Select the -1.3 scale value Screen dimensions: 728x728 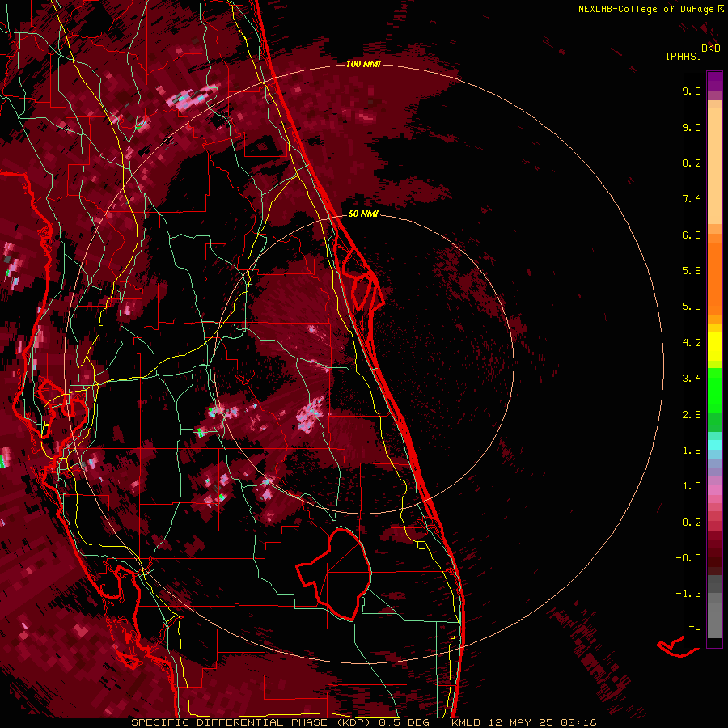pos(688,594)
